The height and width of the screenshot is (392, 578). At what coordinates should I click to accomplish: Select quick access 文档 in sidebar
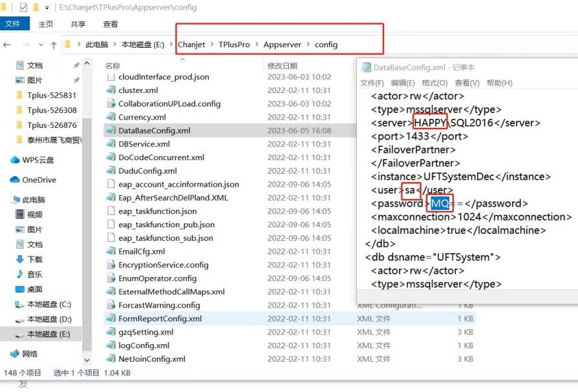pyautogui.click(x=35, y=65)
